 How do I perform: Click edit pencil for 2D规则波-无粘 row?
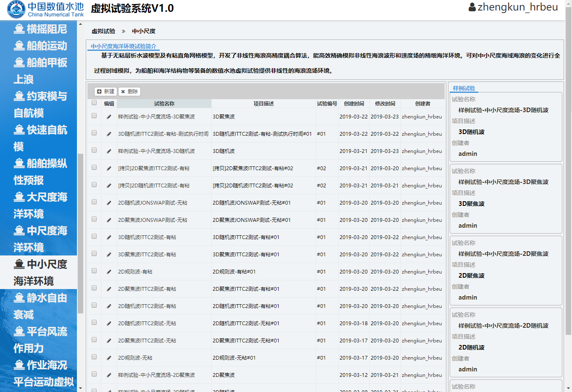[x=109, y=358]
